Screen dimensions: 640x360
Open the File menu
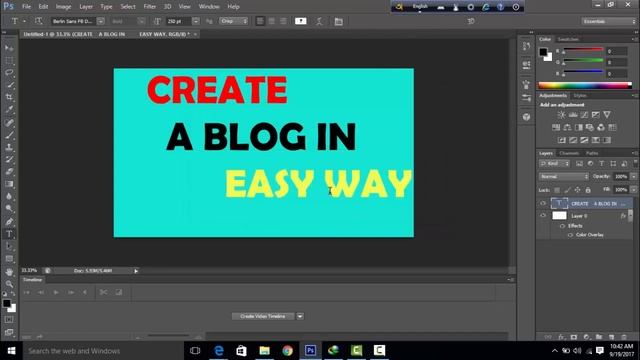click(27, 7)
